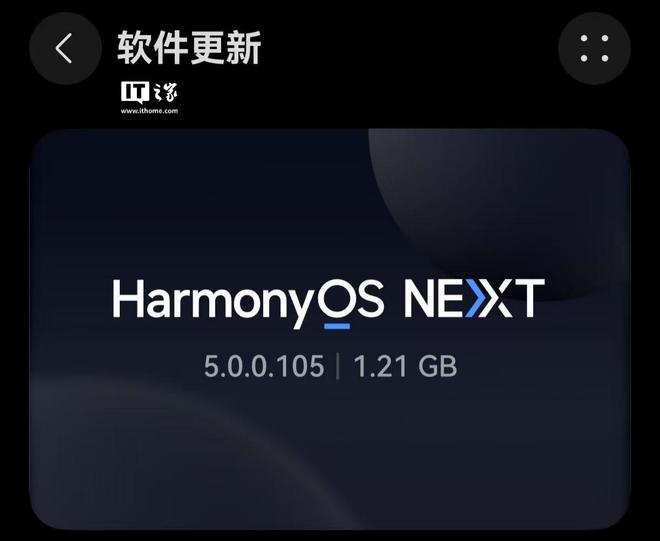This screenshot has width=660, height=541.
Task: Click the large O in HarmonyOS
Action: click(x=337, y=297)
